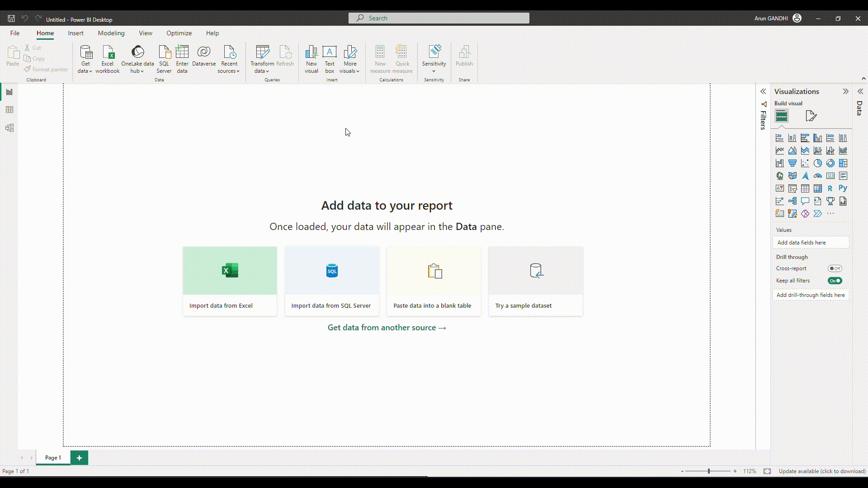868x488 pixels.
Task: Click Import data from Excel button
Action: pyautogui.click(x=230, y=281)
